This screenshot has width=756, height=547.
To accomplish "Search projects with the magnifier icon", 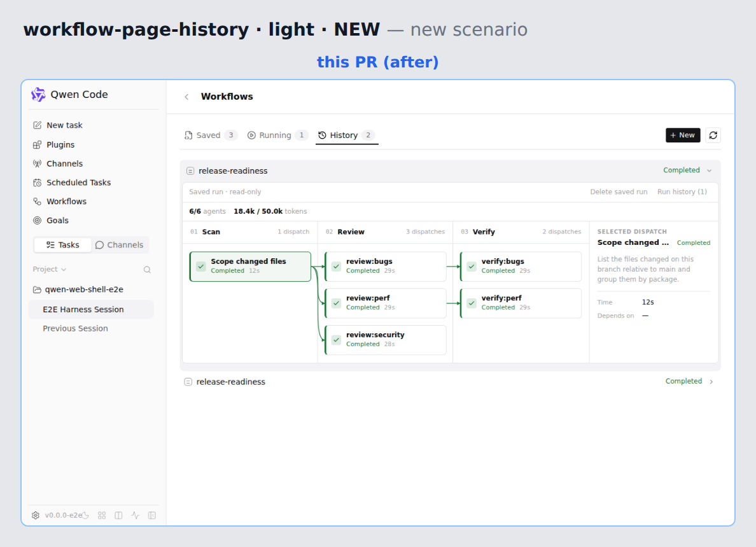I will 147,270.
